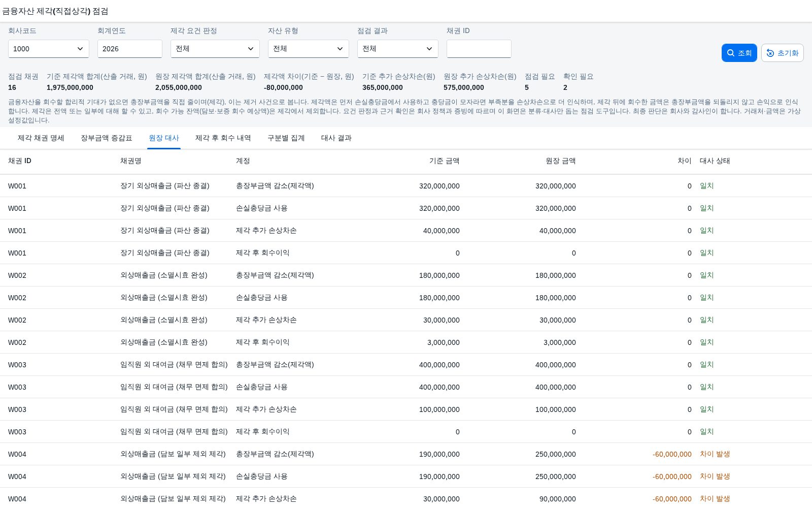Click W002 in the 총장부금액 감소(제각액) row
812x508 pixels.
tap(17, 275)
